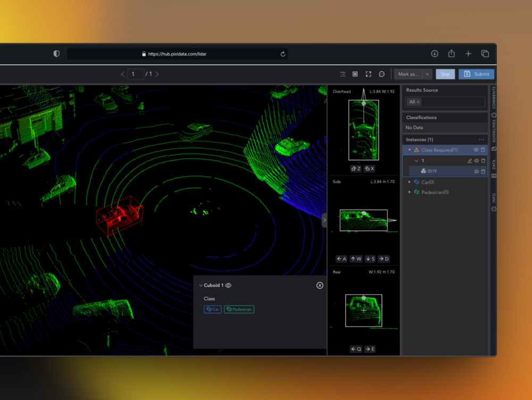Click the move left A arrow button
Image resolution: width=532 pixels, height=400 pixels.
click(342, 259)
